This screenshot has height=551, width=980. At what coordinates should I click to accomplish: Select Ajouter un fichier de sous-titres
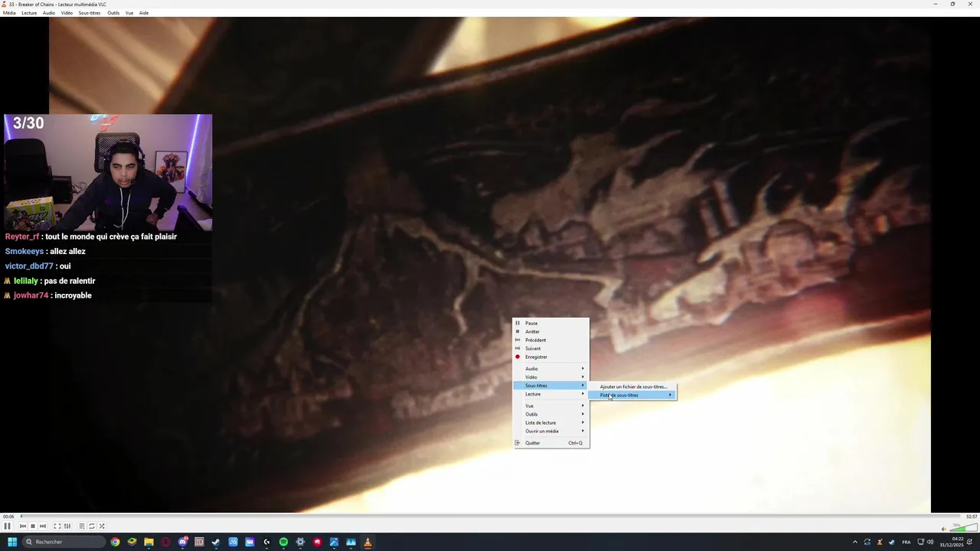(632, 387)
